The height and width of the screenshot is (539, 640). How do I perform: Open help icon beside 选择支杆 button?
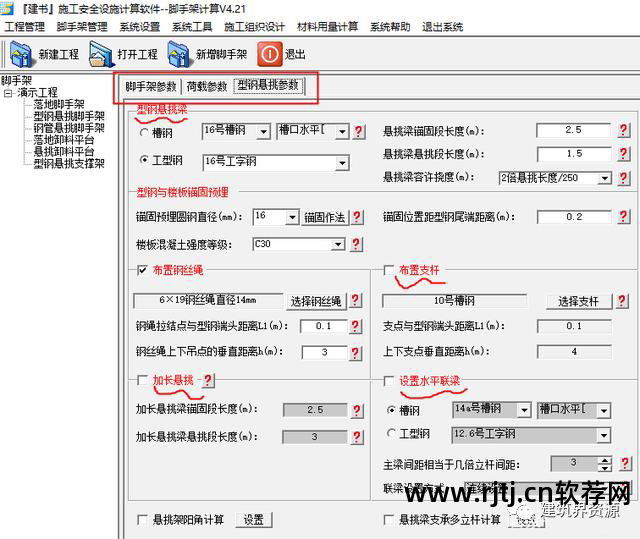click(622, 301)
